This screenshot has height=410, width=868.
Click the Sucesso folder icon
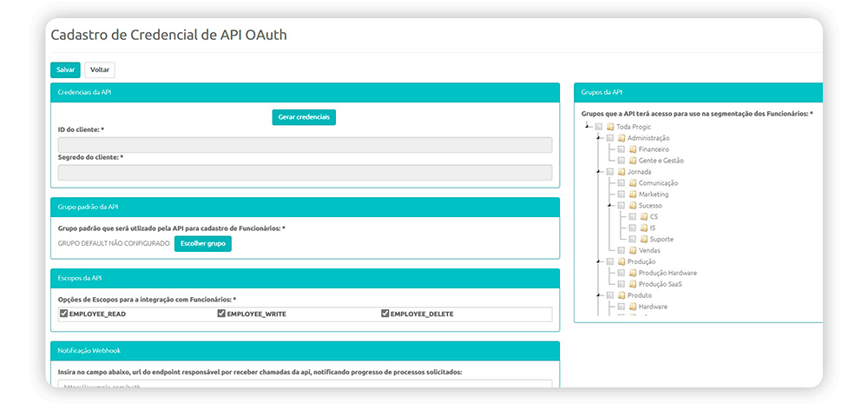[x=632, y=206]
